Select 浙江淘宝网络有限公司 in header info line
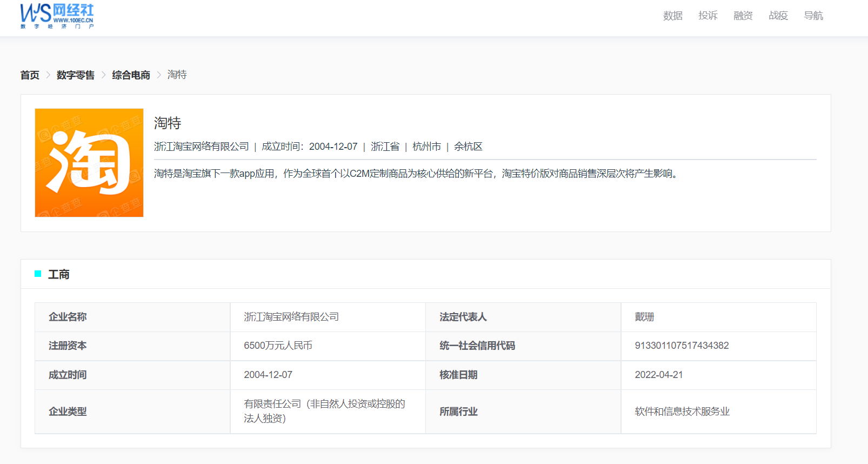Screen dimensions: 868x464 [202, 147]
